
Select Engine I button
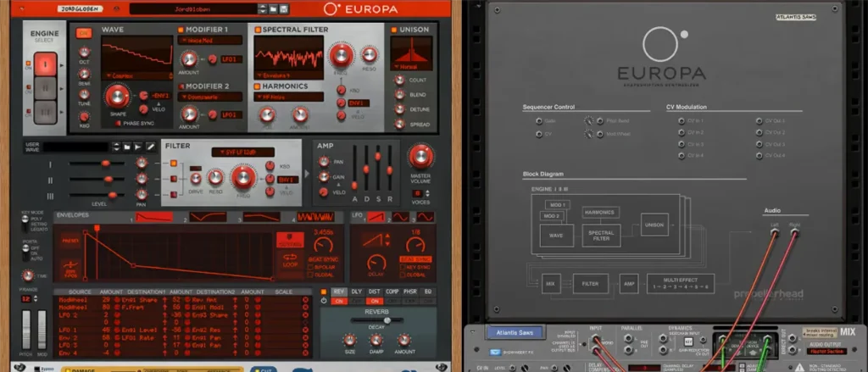pyautogui.click(x=46, y=64)
